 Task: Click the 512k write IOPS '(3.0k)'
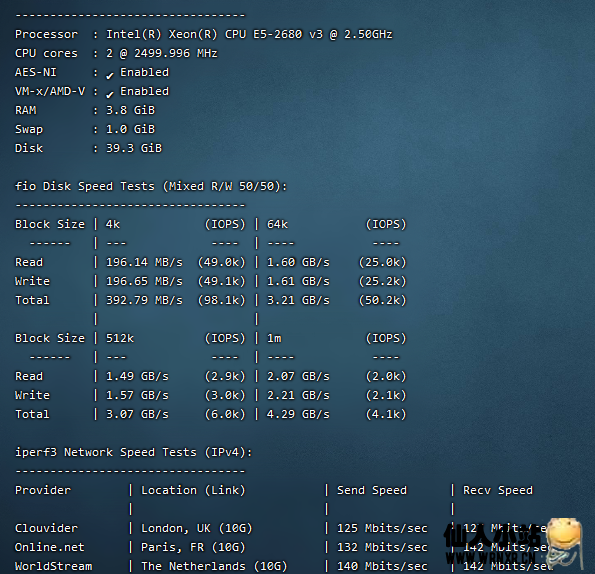pos(225,395)
